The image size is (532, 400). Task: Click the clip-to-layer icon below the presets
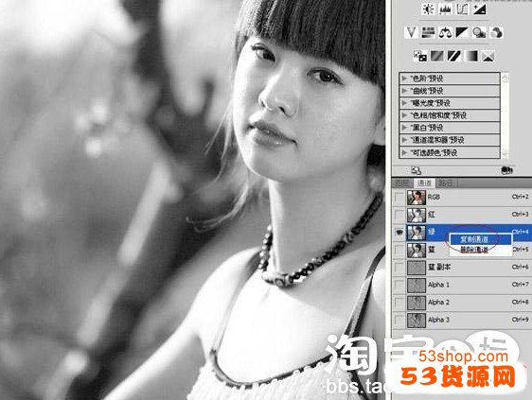[x=506, y=170]
